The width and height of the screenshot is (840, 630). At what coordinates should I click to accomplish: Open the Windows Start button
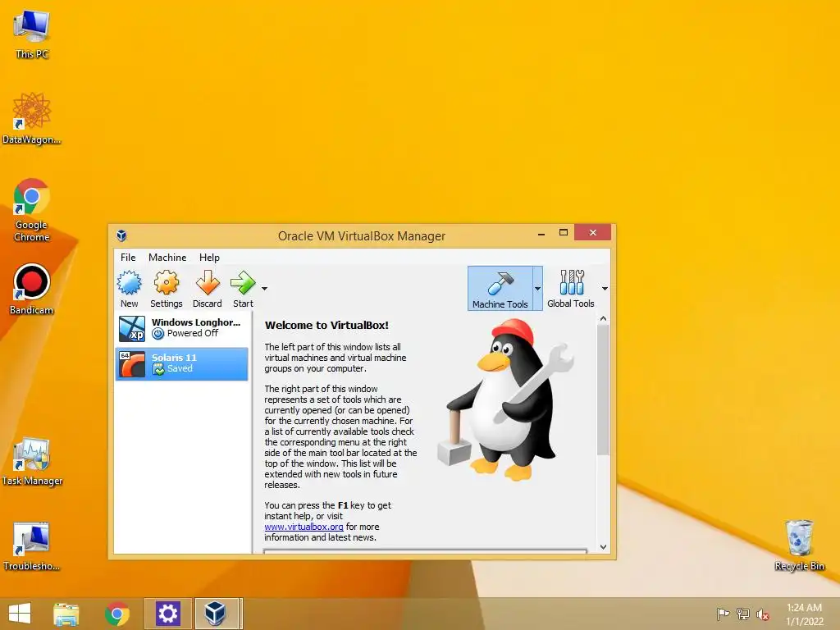click(20, 614)
